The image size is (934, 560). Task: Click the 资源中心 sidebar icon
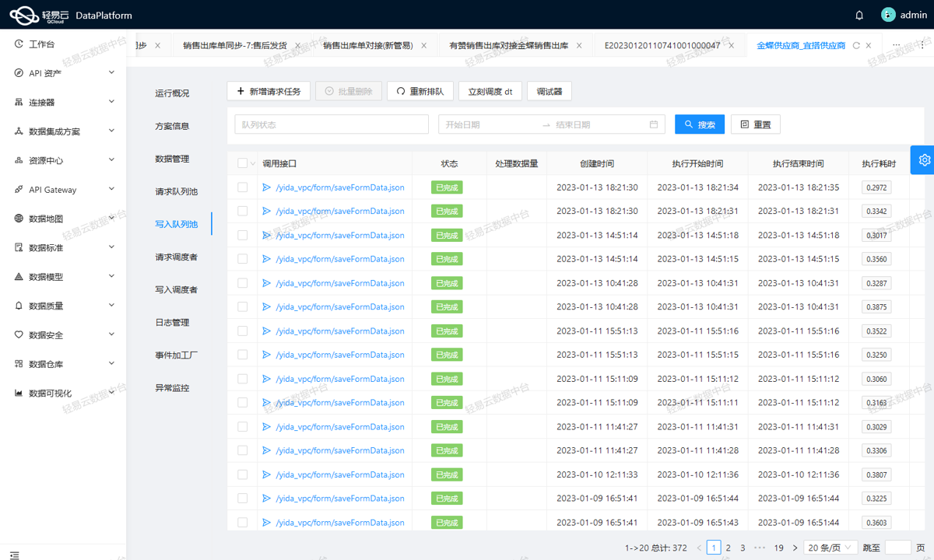(x=19, y=160)
